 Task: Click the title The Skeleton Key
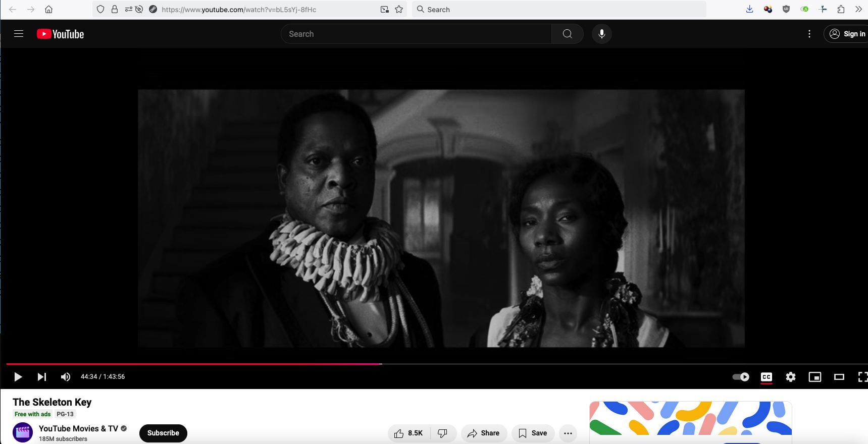click(52, 402)
